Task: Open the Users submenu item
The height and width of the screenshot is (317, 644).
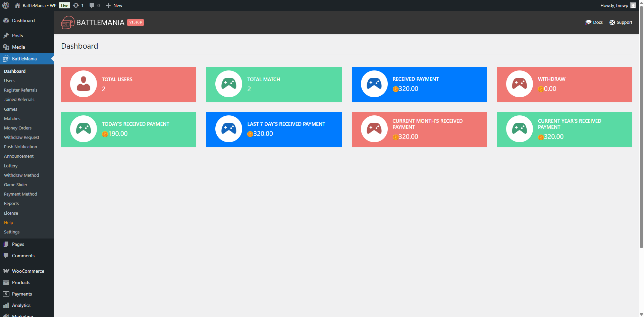Action: tap(9, 81)
